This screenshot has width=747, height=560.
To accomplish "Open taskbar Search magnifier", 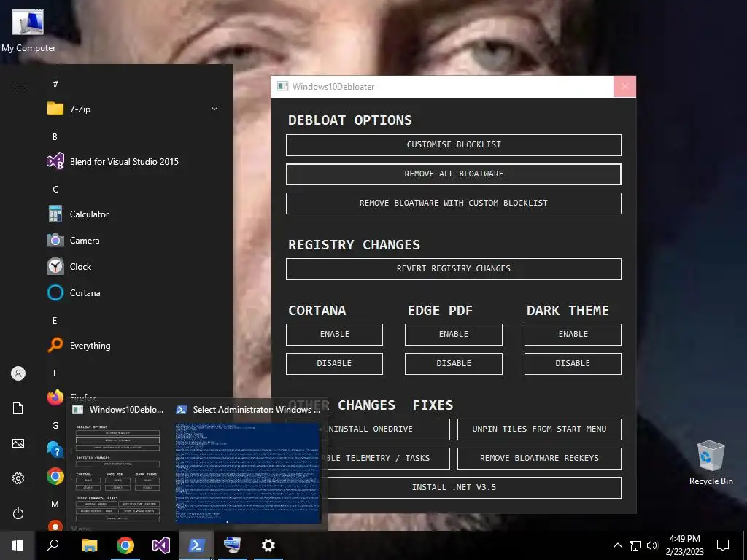I will coord(53,545).
